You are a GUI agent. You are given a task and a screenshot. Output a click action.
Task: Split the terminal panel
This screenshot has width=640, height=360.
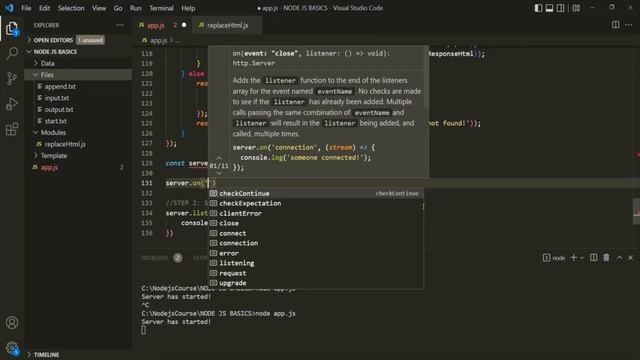593,258
